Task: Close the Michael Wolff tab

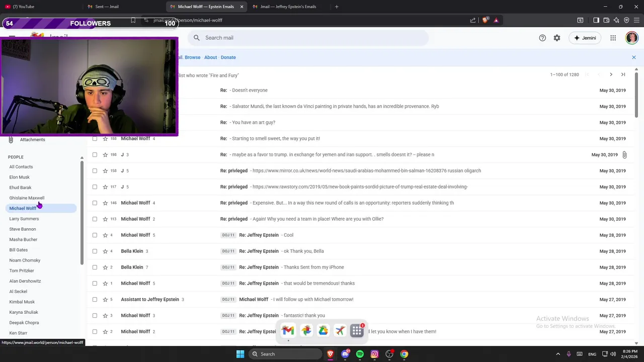Action: (242, 7)
